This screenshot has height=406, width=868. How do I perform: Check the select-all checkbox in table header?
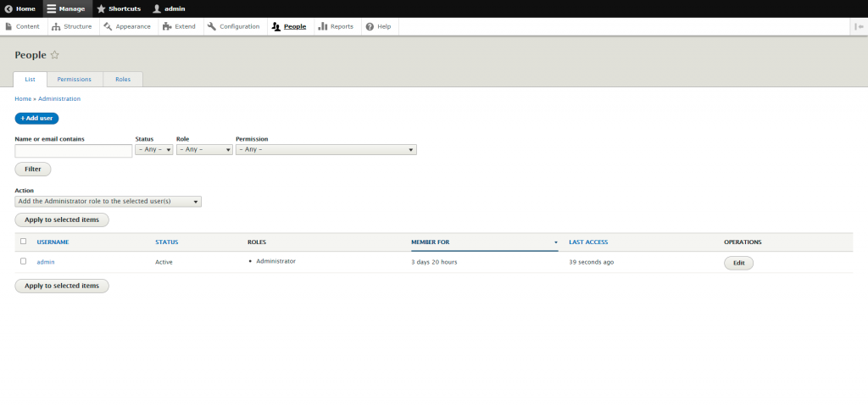(23, 242)
